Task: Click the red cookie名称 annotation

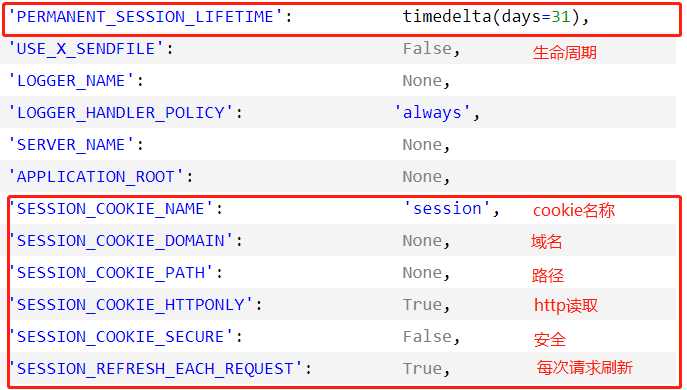Action: point(574,211)
